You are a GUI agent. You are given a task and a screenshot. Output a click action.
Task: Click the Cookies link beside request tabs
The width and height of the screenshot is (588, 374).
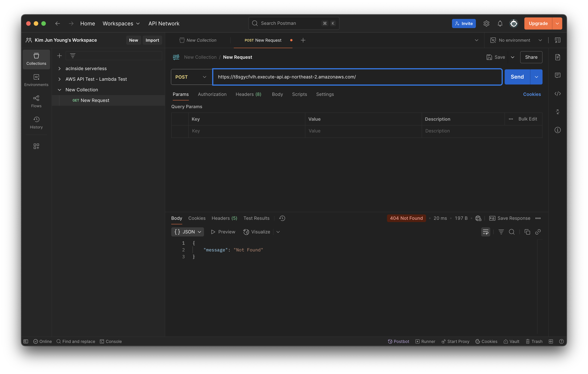[532, 94]
